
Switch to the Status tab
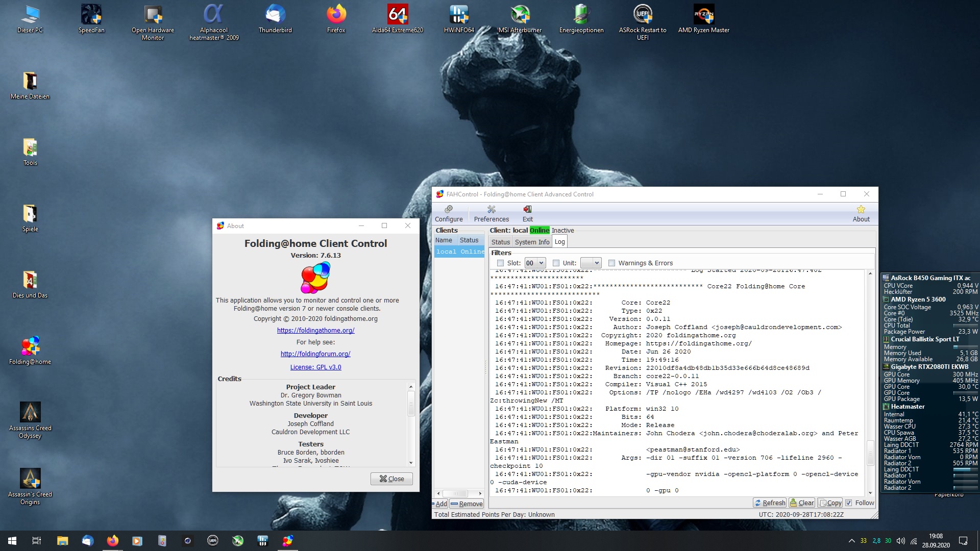500,242
